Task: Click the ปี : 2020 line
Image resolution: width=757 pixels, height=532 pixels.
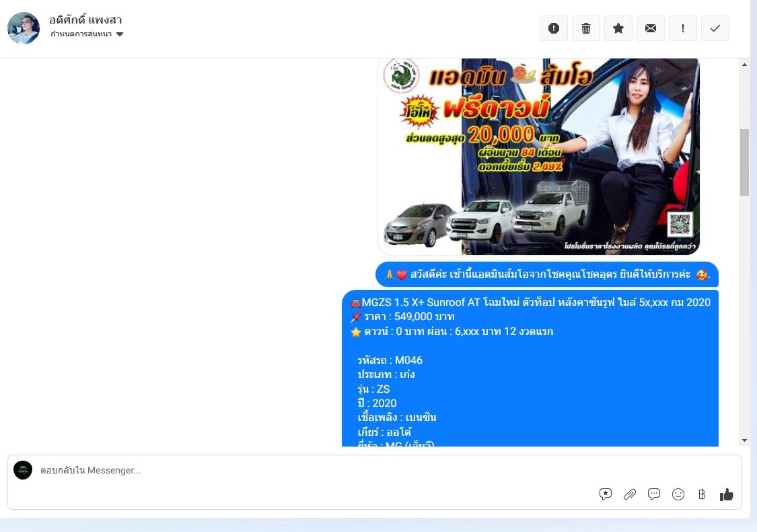Action: [377, 403]
